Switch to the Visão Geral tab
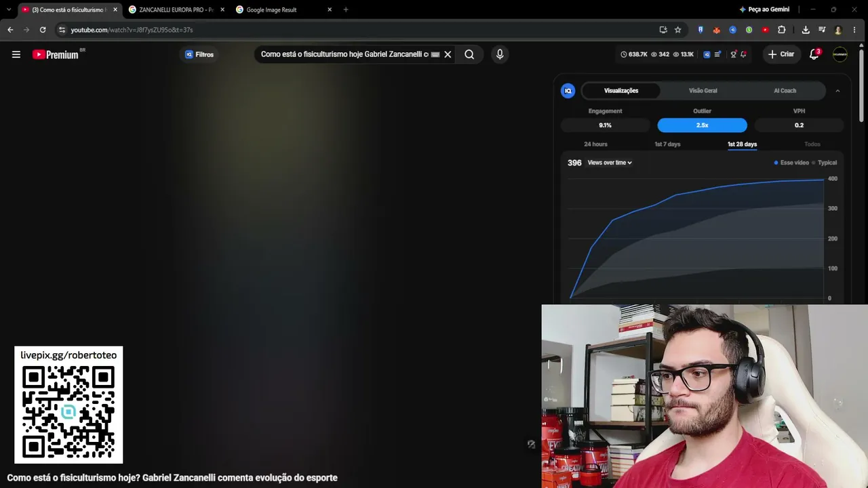Screen dimensions: 868x488 pyautogui.click(x=703, y=91)
